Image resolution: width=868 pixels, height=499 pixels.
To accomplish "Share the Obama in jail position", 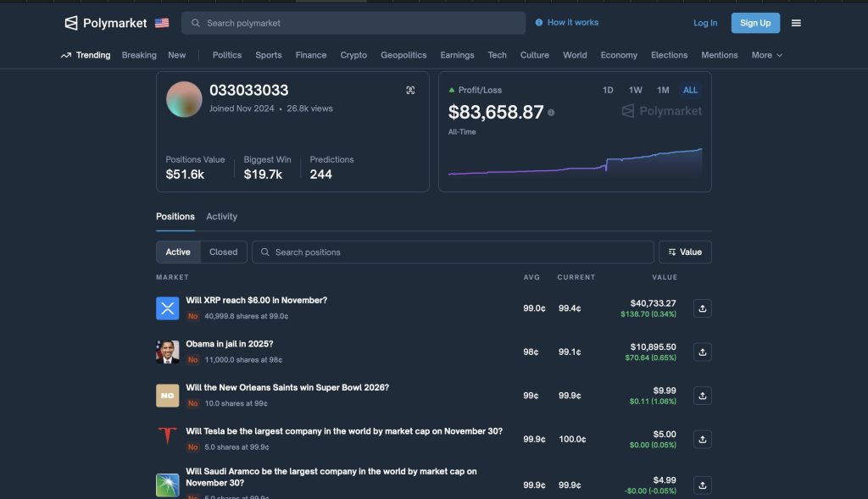I will (x=702, y=352).
